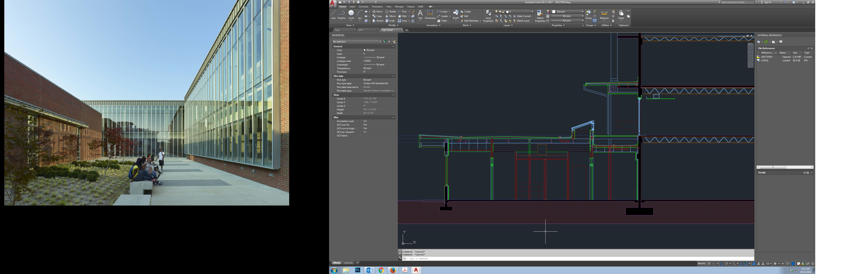
Task: Click the Mirror modify tool
Action: [391, 16]
